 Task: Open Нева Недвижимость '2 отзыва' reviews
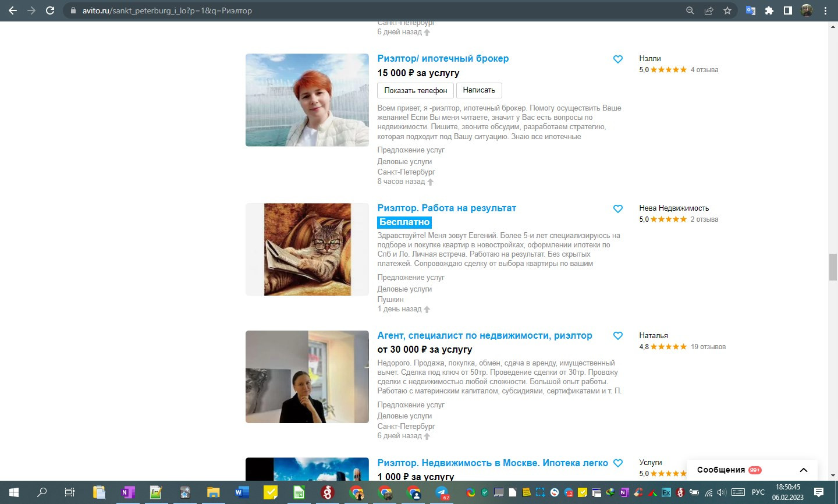[704, 219]
